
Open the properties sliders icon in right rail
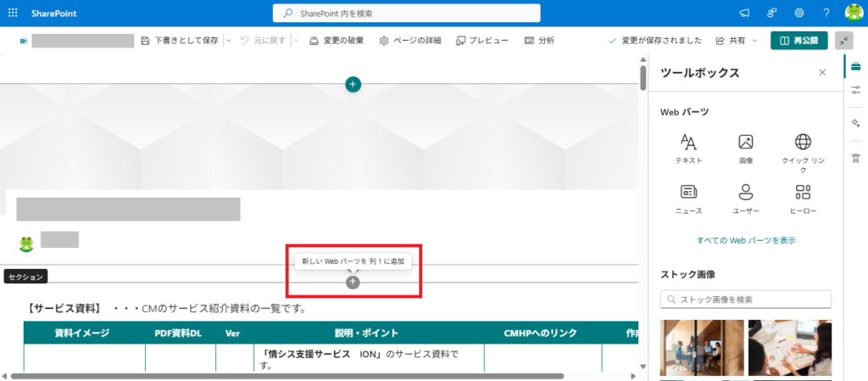point(856,89)
